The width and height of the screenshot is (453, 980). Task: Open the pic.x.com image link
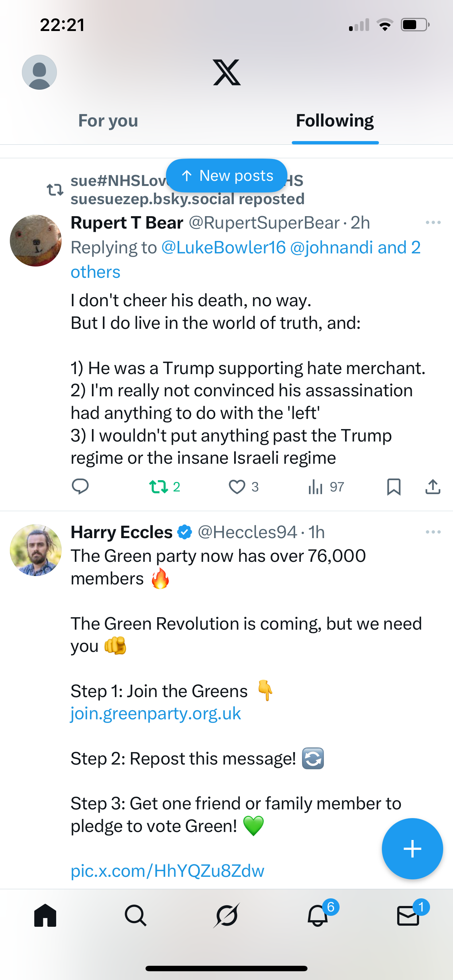[x=167, y=871]
